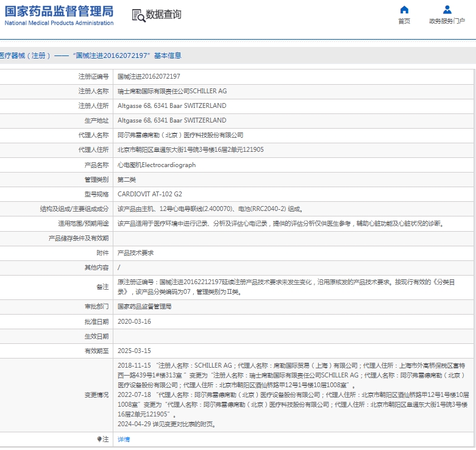Click the 审批部门 row label

(x=96, y=306)
